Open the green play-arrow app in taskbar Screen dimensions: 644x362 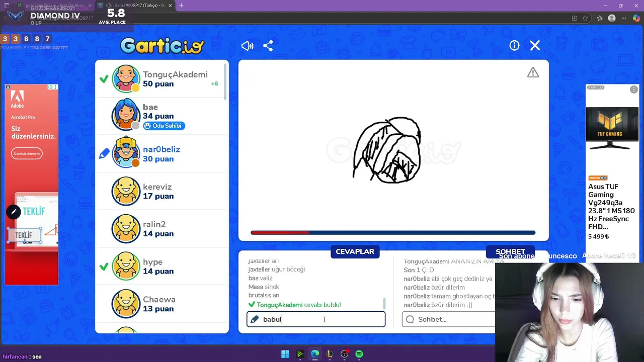click(x=300, y=354)
